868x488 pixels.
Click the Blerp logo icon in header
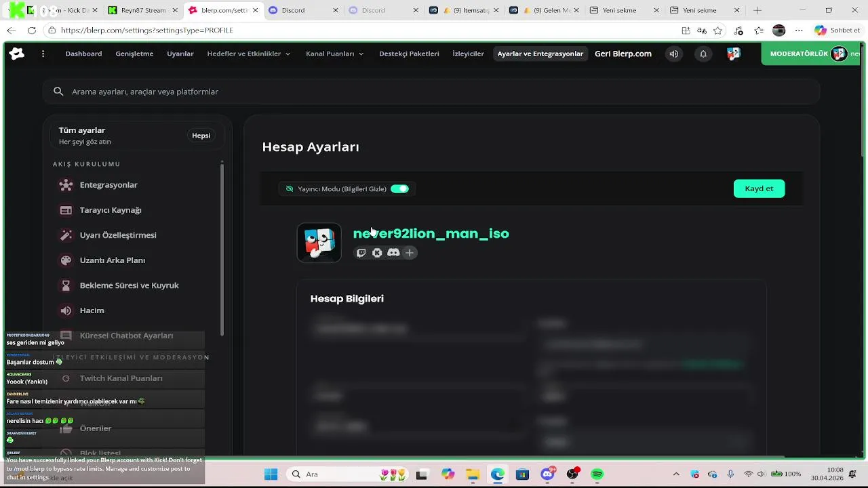tap(17, 54)
